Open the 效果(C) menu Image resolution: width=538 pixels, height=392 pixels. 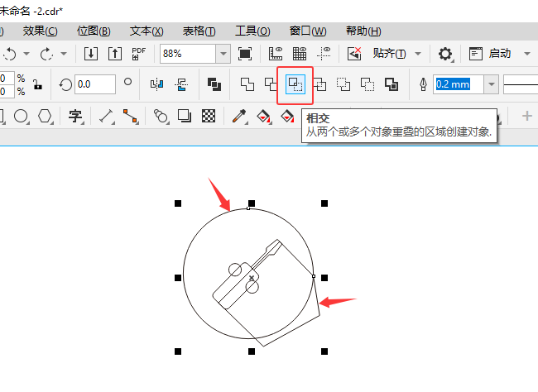[41, 31]
